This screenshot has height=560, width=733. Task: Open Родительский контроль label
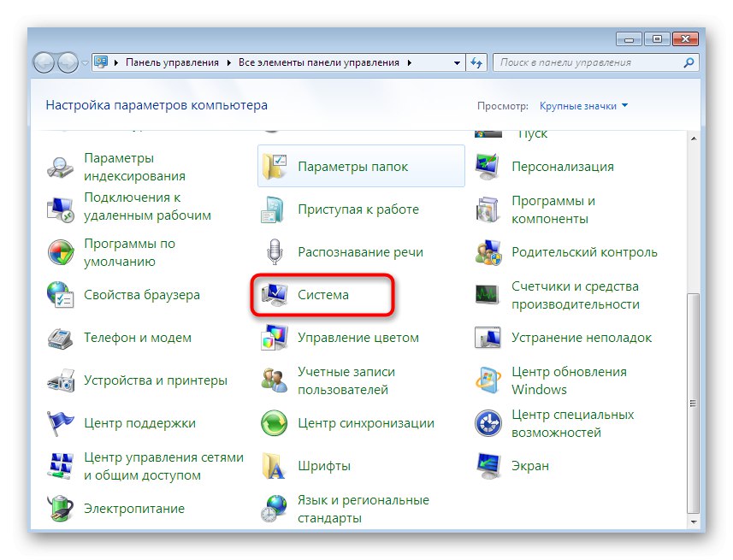point(584,252)
